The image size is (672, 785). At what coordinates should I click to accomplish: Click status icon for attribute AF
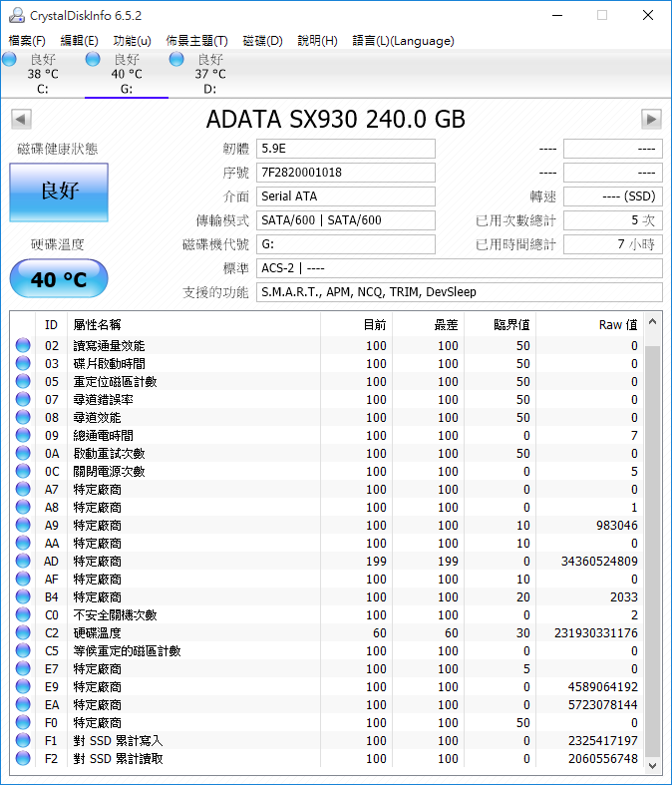click(23, 580)
